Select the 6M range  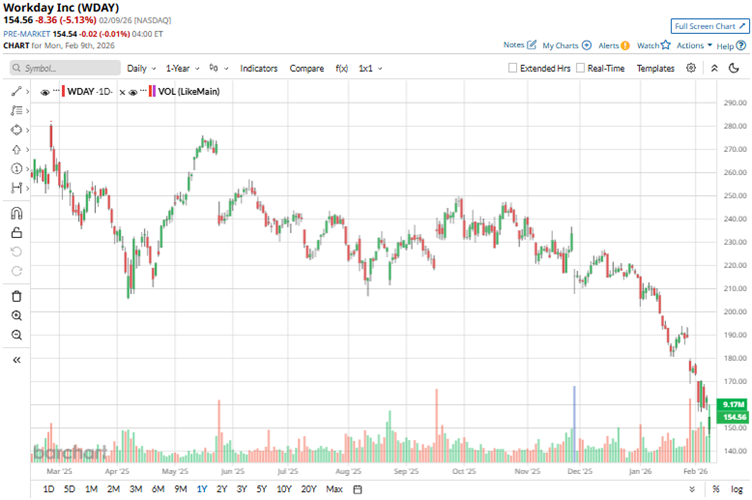158,489
